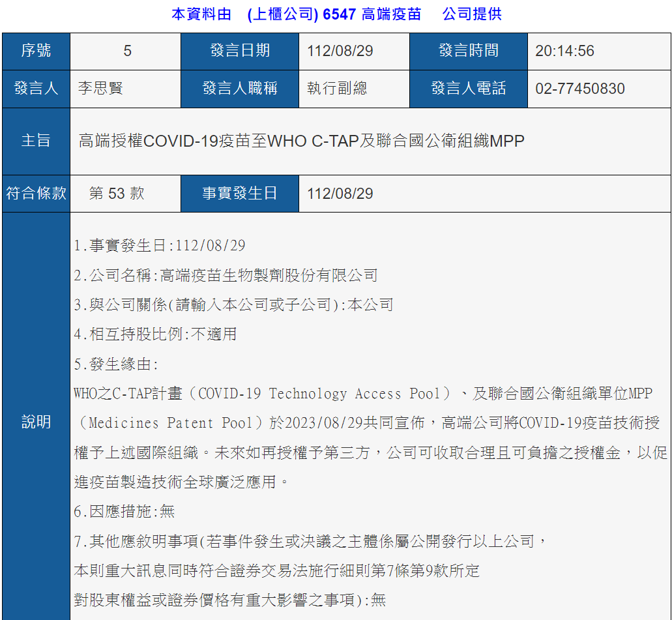Screen dimensions: 672x620
Task: Select the spokesperson name 李思賢
Action: (100, 89)
